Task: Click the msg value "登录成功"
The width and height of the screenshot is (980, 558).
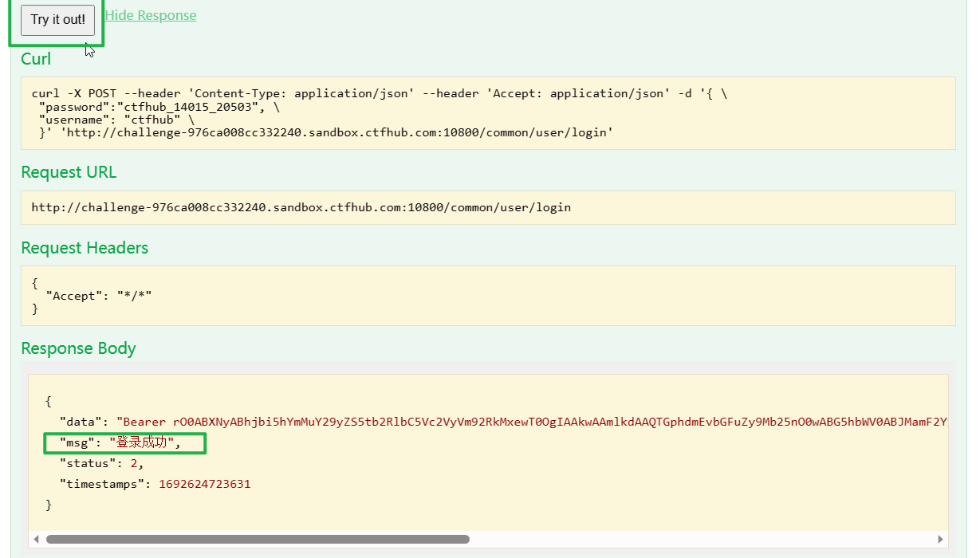Action: (145, 442)
